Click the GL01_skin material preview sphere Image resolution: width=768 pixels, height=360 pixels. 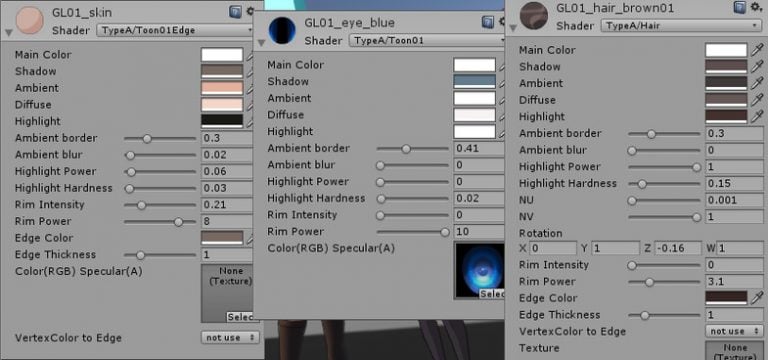click(x=30, y=20)
